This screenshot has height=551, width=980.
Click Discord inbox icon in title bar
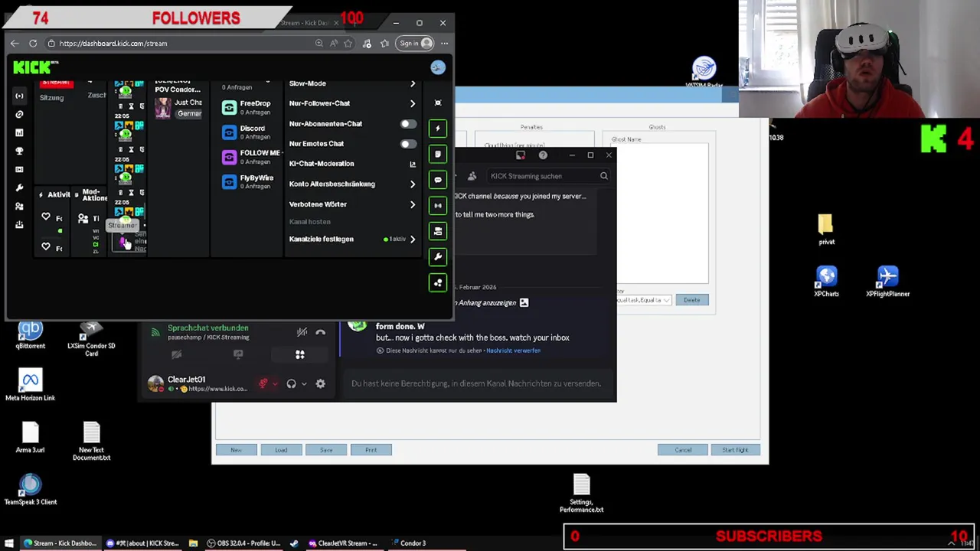click(x=521, y=155)
